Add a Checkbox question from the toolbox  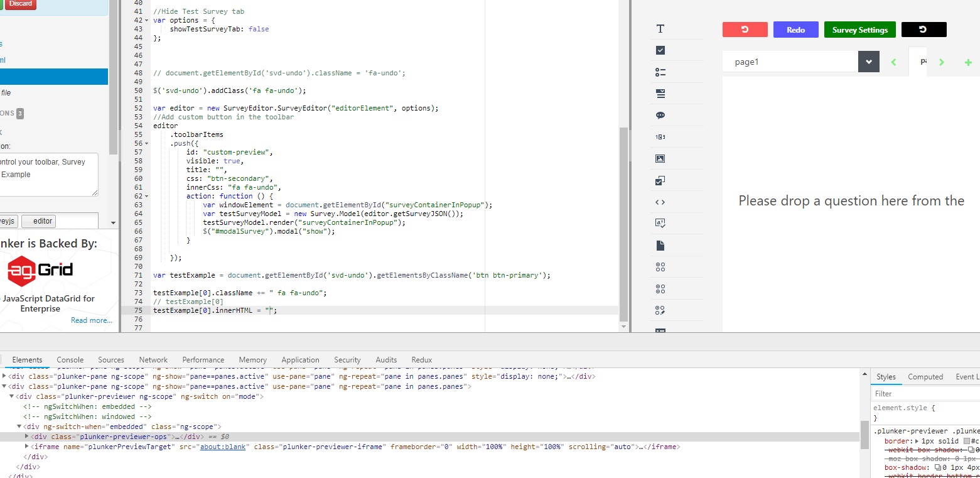click(x=660, y=50)
